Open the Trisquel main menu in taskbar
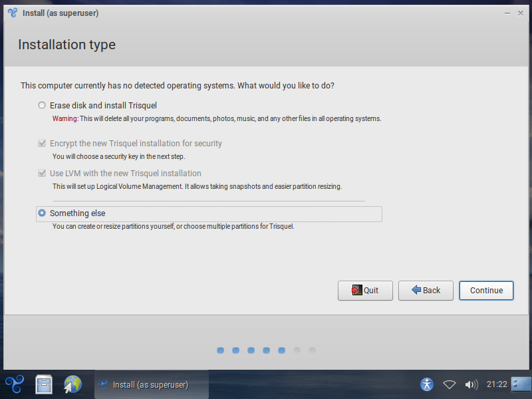 point(15,384)
